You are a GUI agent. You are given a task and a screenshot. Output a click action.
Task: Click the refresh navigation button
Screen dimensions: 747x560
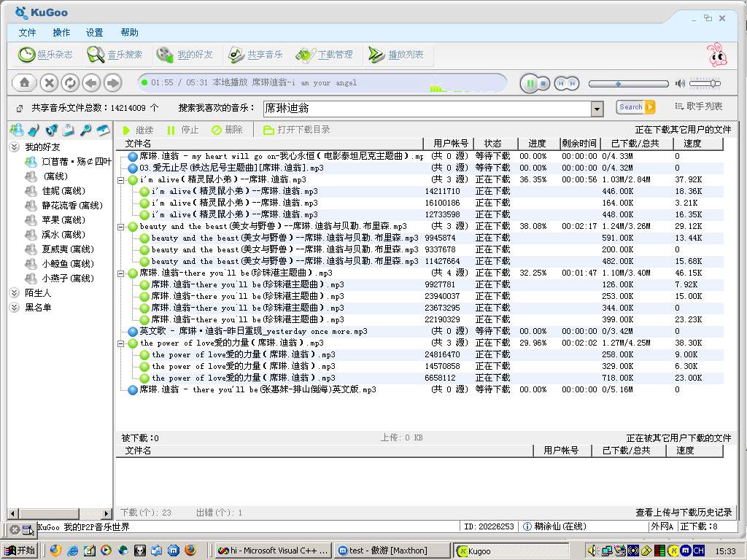click(70, 83)
